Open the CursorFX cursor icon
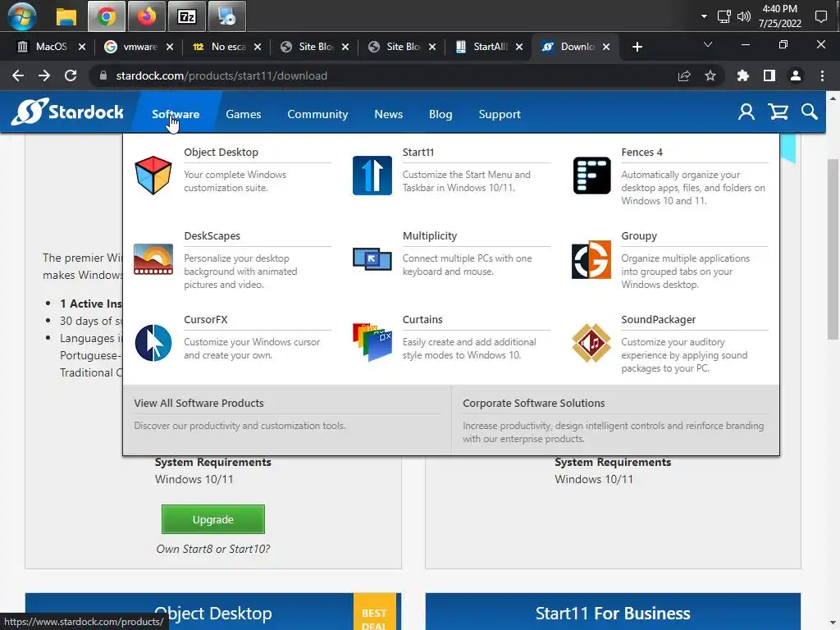 (153, 343)
